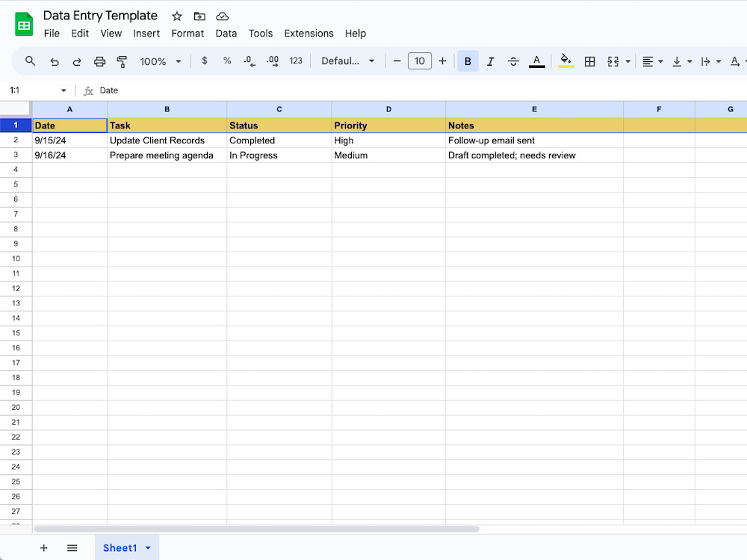The image size is (747, 560).
Task: Open the Insert menu
Action: 146,34
